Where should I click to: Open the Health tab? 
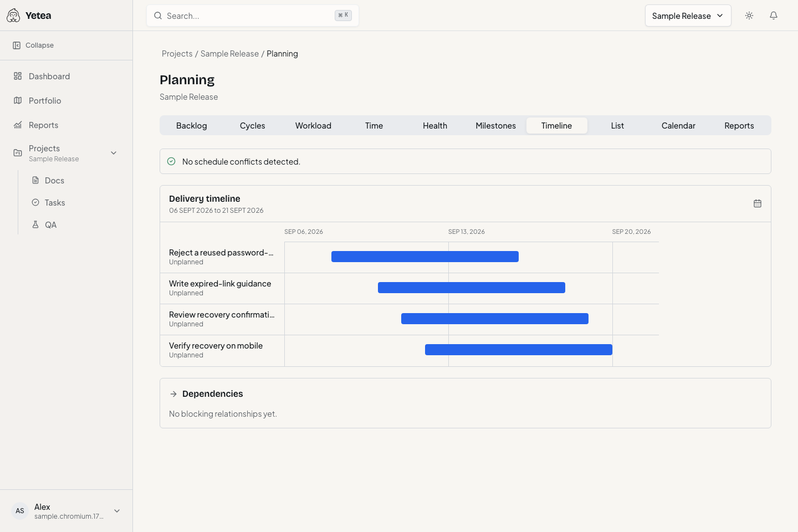(435, 126)
